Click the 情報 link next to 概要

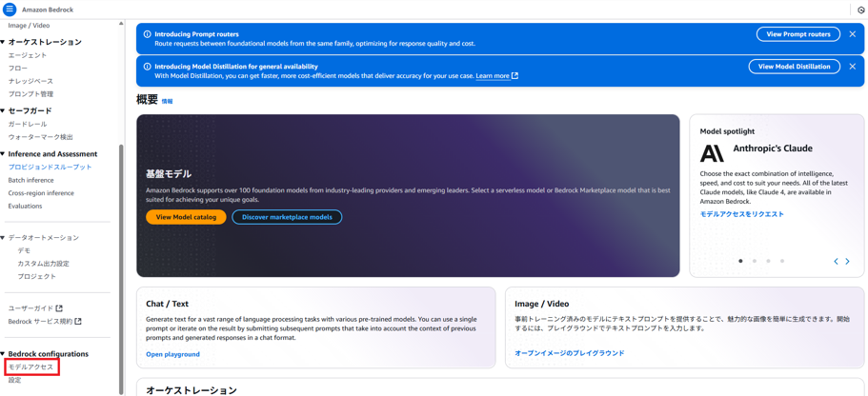pyautogui.click(x=167, y=101)
